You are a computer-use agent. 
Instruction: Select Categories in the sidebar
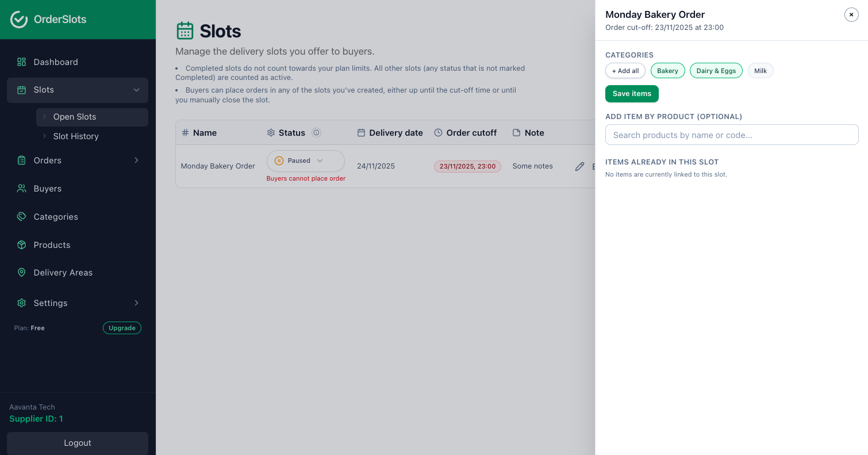[x=56, y=217]
